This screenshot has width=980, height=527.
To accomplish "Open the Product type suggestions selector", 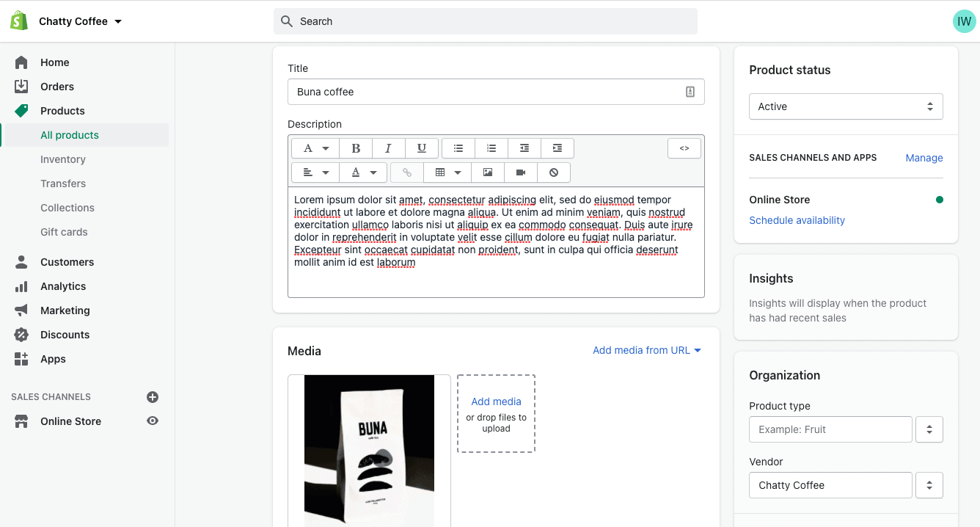I will pyautogui.click(x=929, y=429).
